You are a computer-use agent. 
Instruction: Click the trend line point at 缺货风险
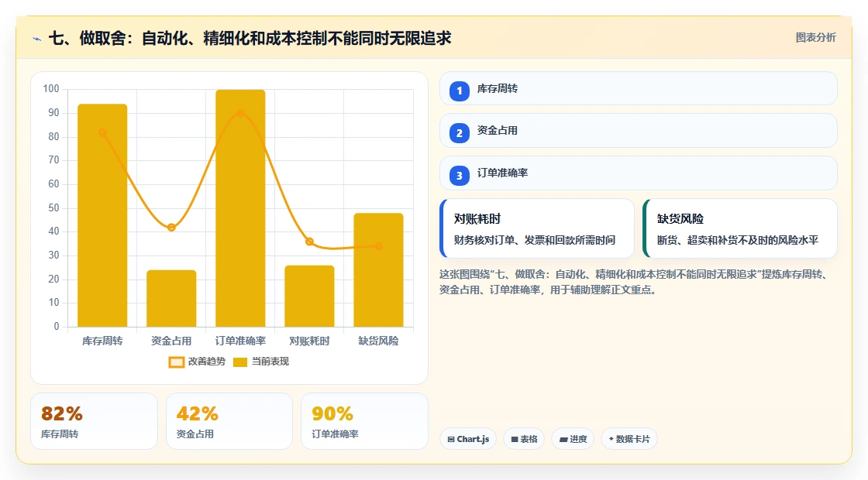coord(379,246)
